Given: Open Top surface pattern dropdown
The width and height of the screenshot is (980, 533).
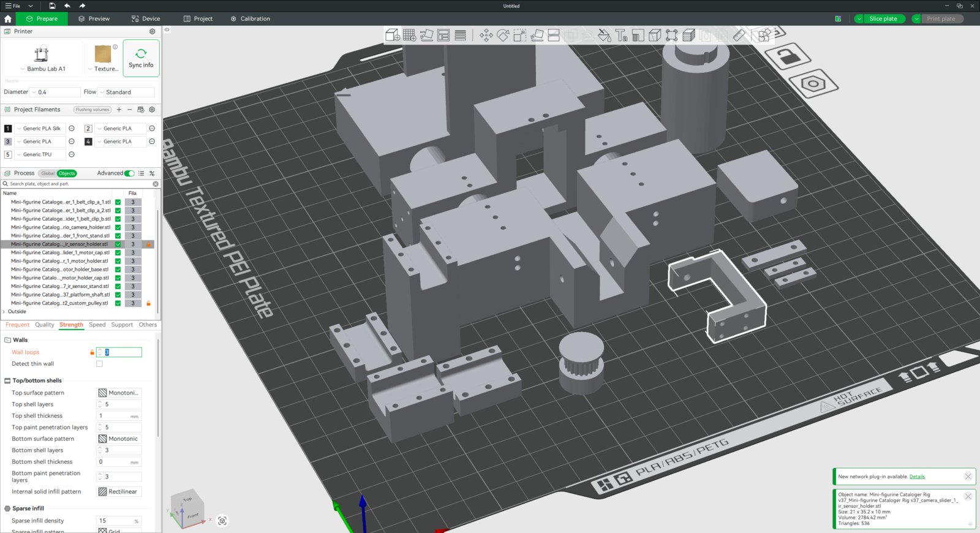Looking at the screenshot, I should tap(119, 393).
